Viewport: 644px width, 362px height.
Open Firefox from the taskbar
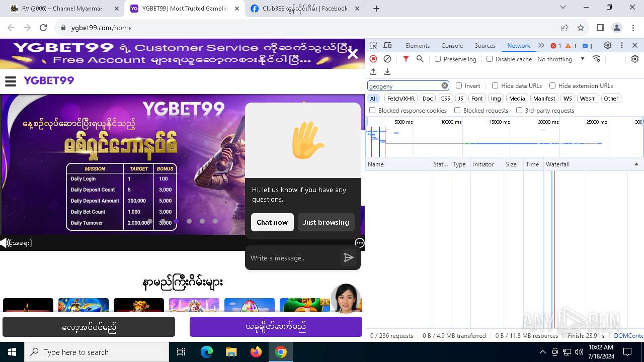click(256, 352)
